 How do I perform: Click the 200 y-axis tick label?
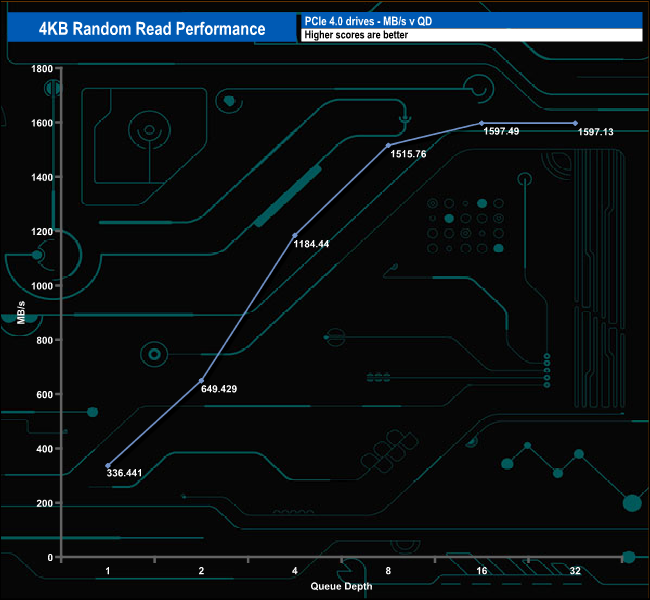[44, 503]
